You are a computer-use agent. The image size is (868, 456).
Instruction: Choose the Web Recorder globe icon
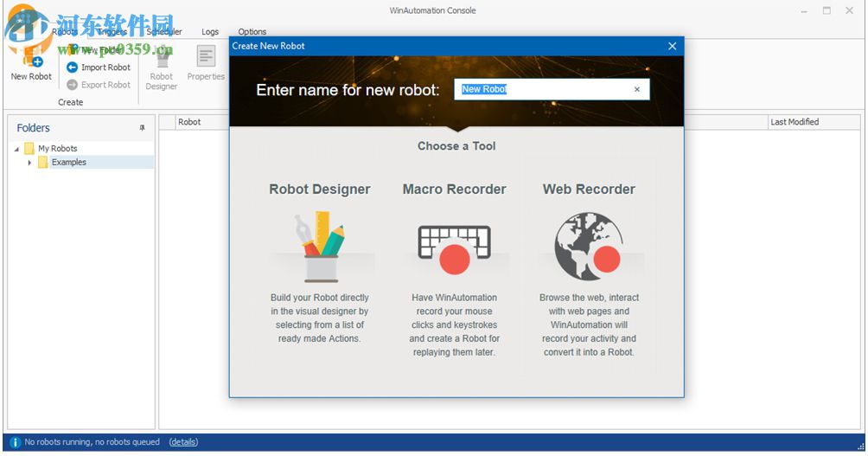[x=588, y=247]
